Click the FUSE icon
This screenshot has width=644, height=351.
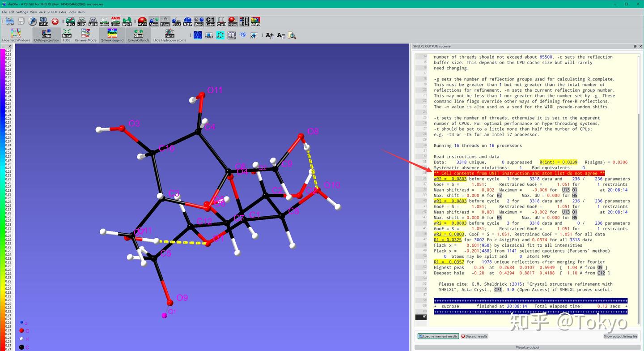[x=66, y=35]
